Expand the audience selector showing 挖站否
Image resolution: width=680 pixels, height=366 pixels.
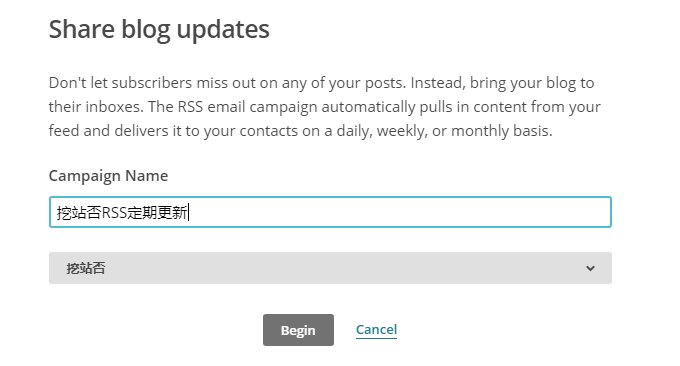(x=330, y=268)
